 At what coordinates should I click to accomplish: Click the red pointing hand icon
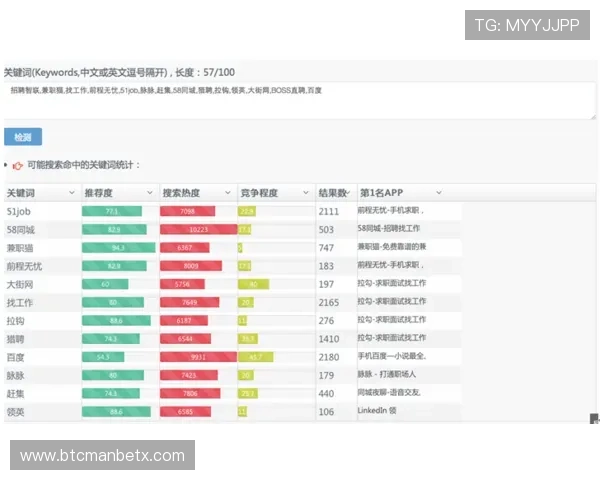click(18, 165)
